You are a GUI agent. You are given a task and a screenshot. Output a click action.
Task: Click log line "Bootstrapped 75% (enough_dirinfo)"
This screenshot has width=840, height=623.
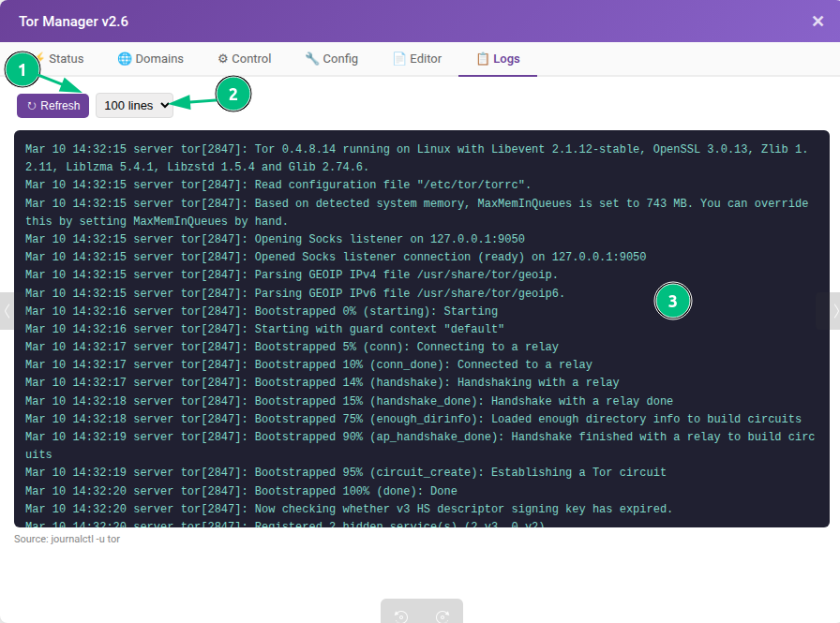tap(413, 419)
